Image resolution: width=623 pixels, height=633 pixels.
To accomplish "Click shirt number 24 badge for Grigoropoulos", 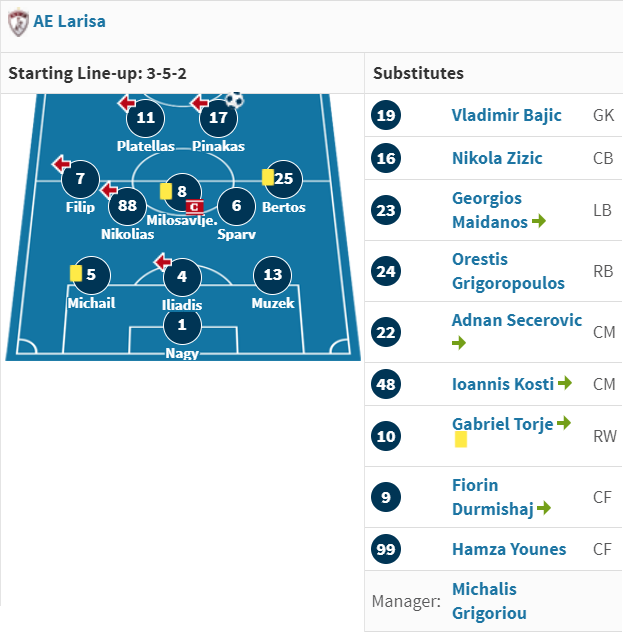I will 386,271.
